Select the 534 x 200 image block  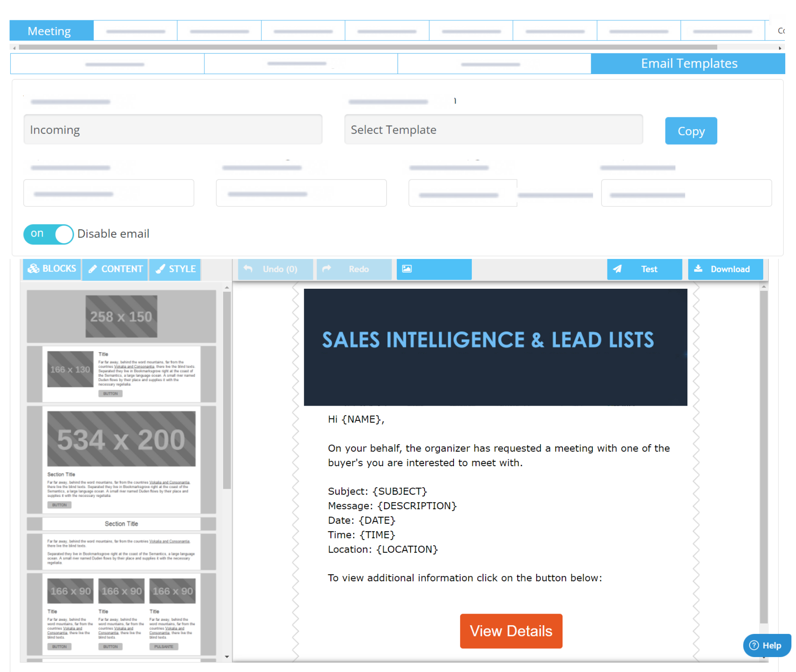coord(121,439)
